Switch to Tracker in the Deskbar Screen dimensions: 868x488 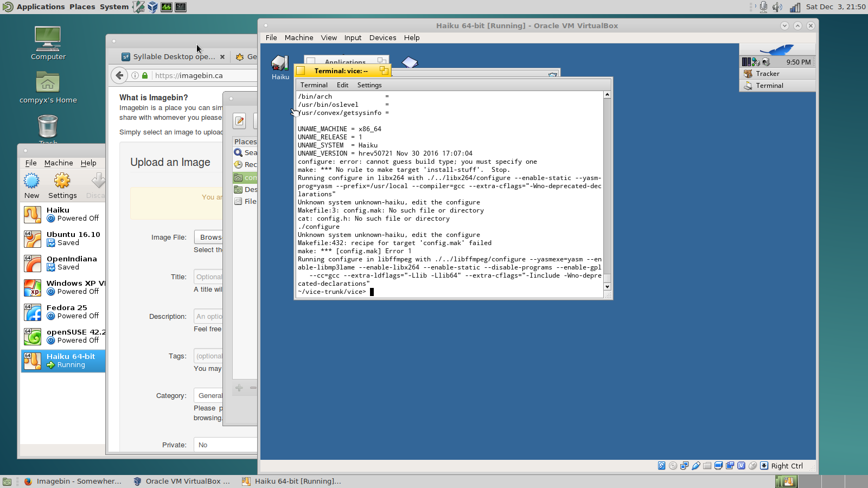(777, 74)
